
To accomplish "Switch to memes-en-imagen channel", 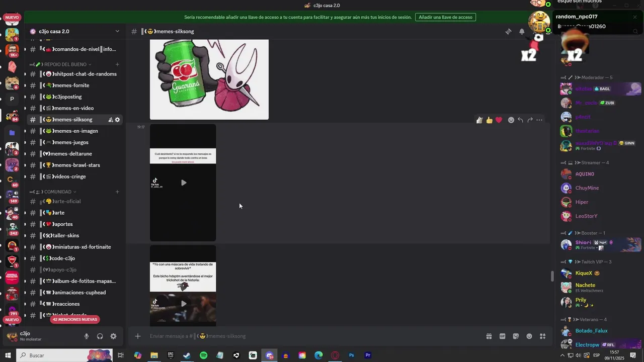I will tap(74, 131).
